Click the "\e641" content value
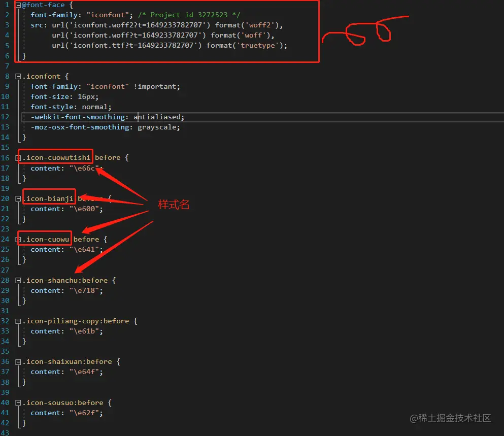The width and height of the screenshot is (504, 436). 84,250
